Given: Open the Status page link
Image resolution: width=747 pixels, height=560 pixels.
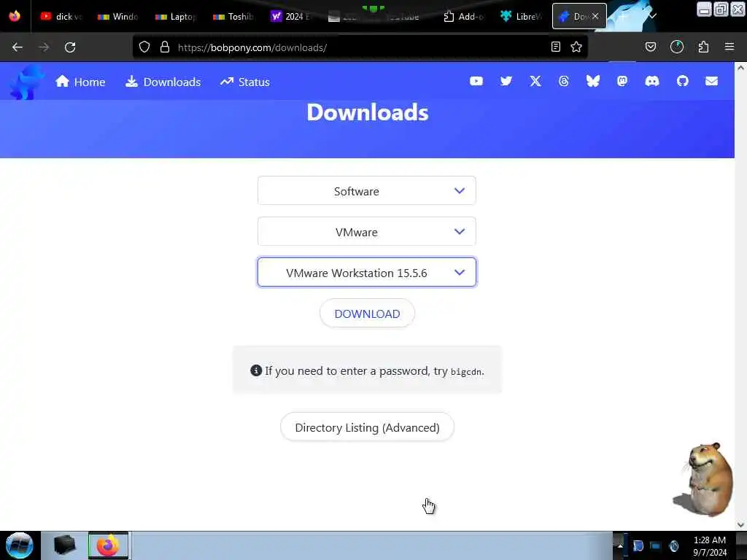Looking at the screenshot, I should [x=245, y=82].
